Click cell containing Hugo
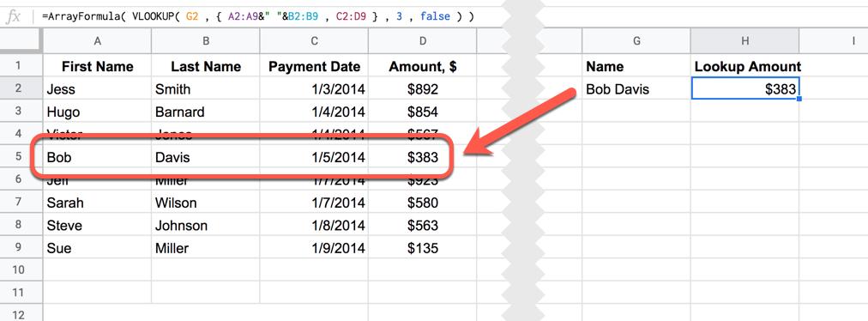868x321 pixels. coord(97,112)
